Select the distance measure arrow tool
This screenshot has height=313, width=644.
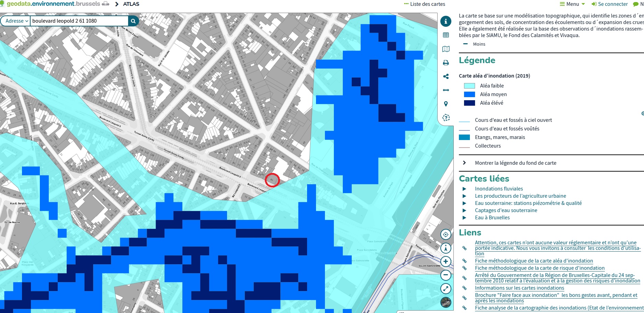click(446, 90)
